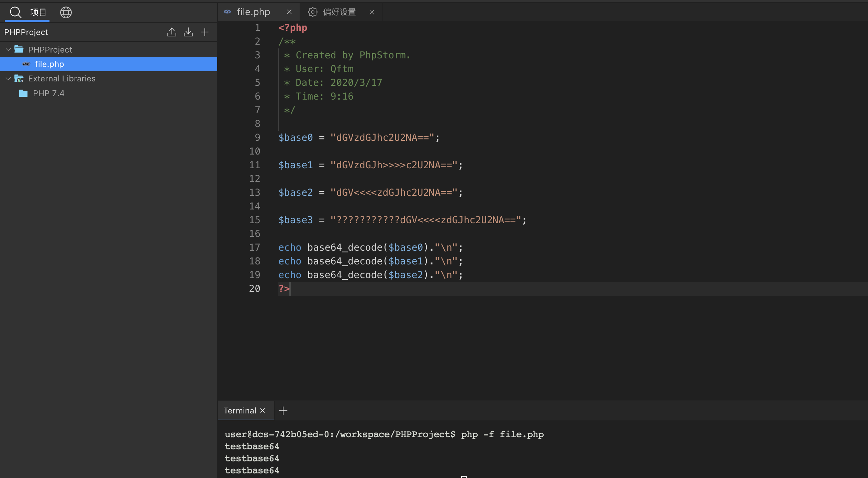
Task: Click the $base3 variable on line 15
Action: (296, 220)
